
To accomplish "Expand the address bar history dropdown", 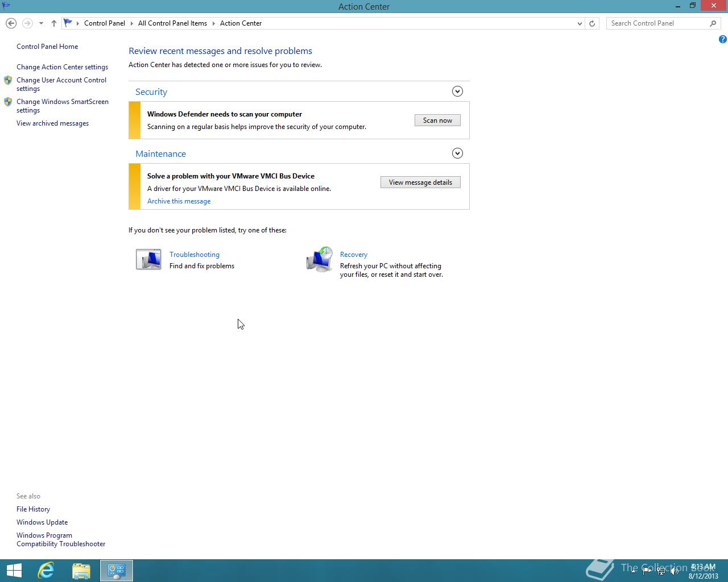I will [580, 23].
